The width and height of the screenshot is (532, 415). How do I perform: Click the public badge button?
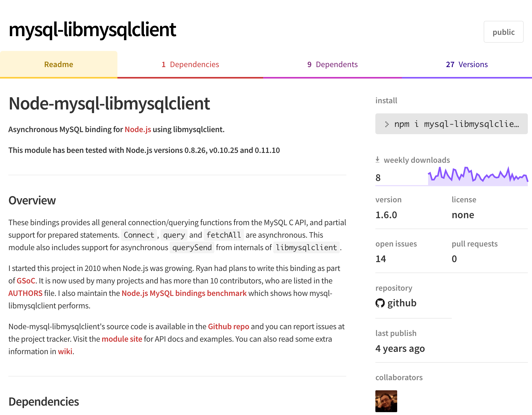503,32
